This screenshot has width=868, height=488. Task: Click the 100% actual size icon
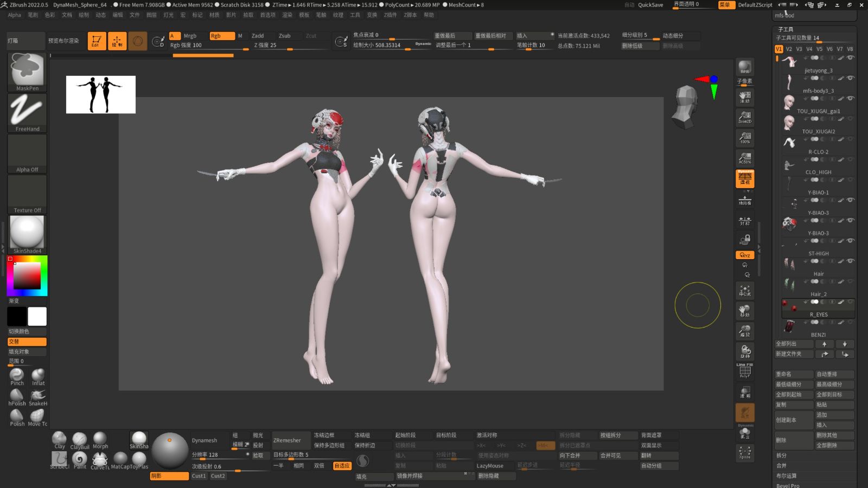point(745,138)
